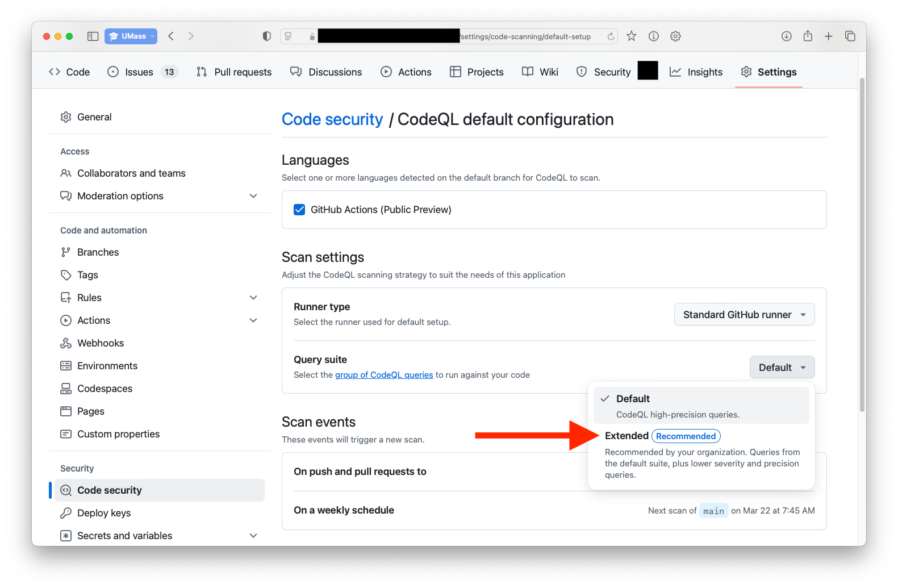Switch to the Pull requests tab
Screen dimensions: 898x588
[x=234, y=72]
